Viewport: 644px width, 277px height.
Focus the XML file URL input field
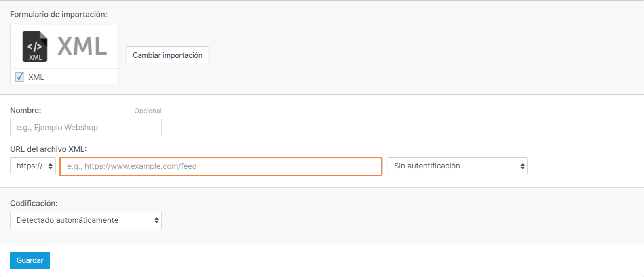tap(221, 166)
